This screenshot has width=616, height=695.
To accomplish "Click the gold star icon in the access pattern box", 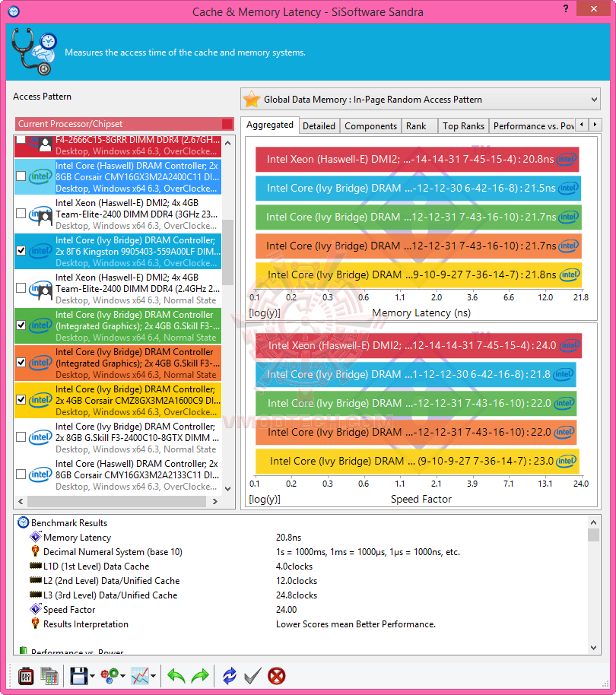I will [252, 99].
